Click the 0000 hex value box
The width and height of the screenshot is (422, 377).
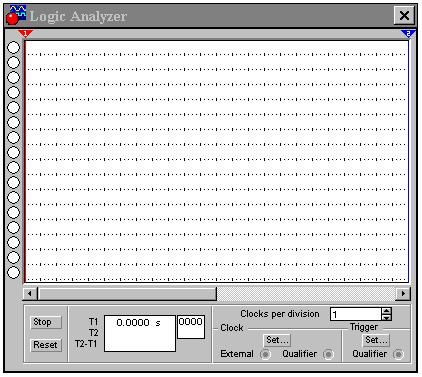[191, 327]
